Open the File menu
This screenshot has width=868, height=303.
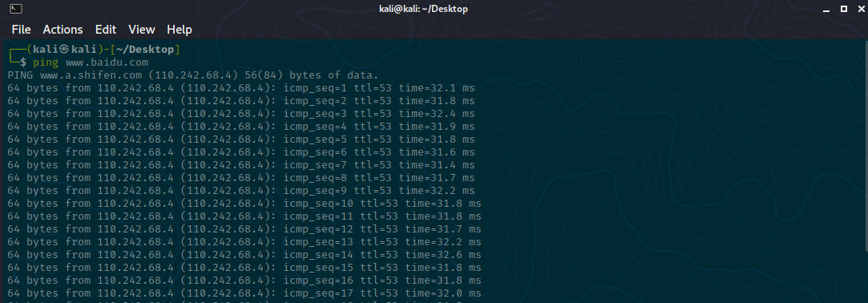click(x=21, y=30)
